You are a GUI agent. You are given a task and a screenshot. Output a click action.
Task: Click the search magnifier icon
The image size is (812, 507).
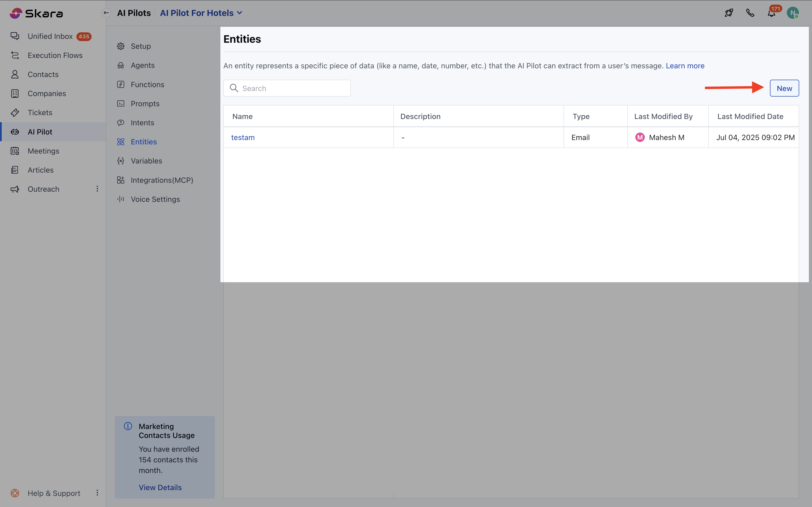(x=234, y=88)
